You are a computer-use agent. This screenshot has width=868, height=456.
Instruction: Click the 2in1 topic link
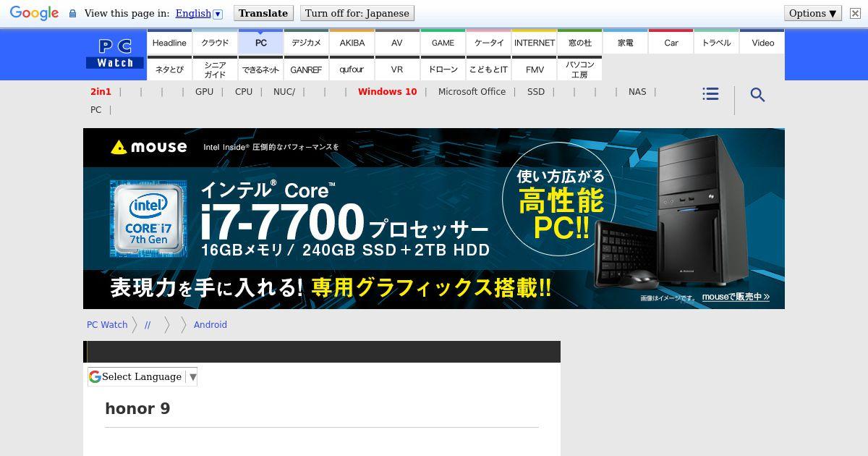pyautogui.click(x=101, y=91)
